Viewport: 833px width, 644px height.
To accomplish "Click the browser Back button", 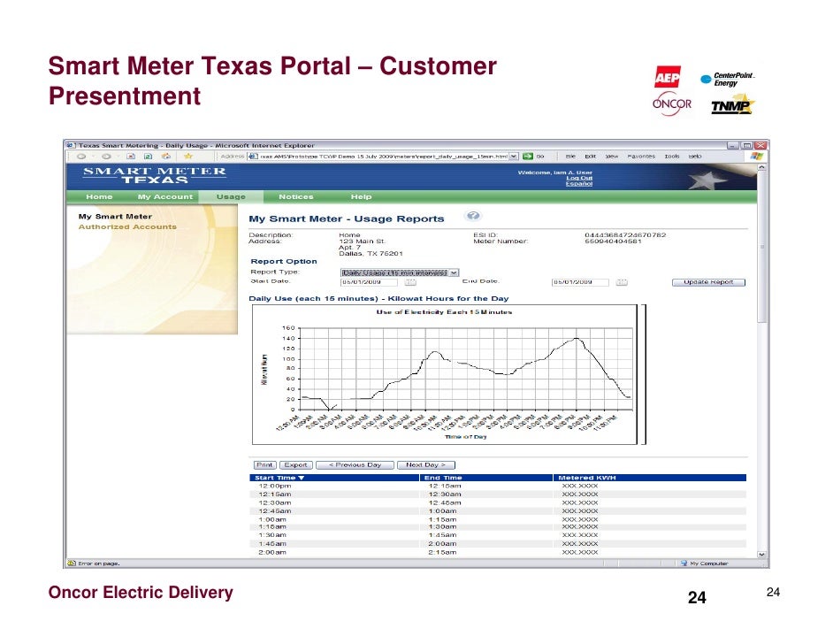I will 81,157.
